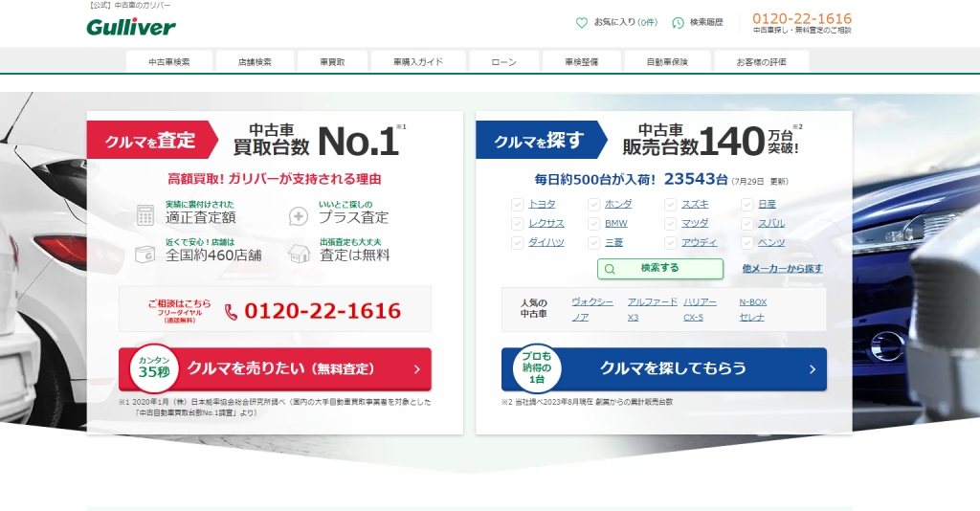Click the プロも納得の1台 round badge
Screen dimensions: 980x511
tap(536, 368)
